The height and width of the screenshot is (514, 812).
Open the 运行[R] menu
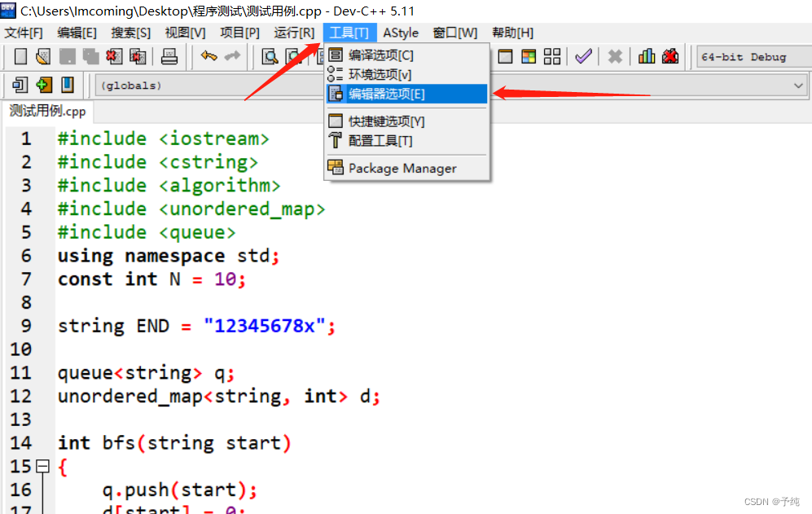pyautogui.click(x=294, y=33)
